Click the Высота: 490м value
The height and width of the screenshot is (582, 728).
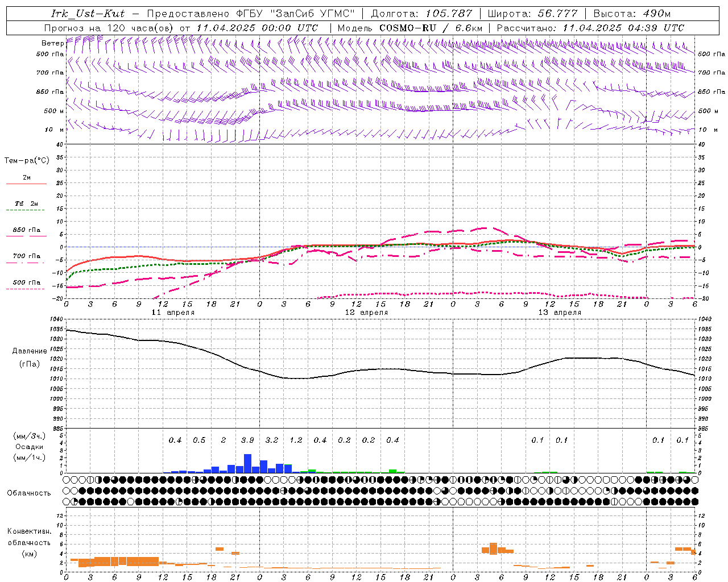632,14
